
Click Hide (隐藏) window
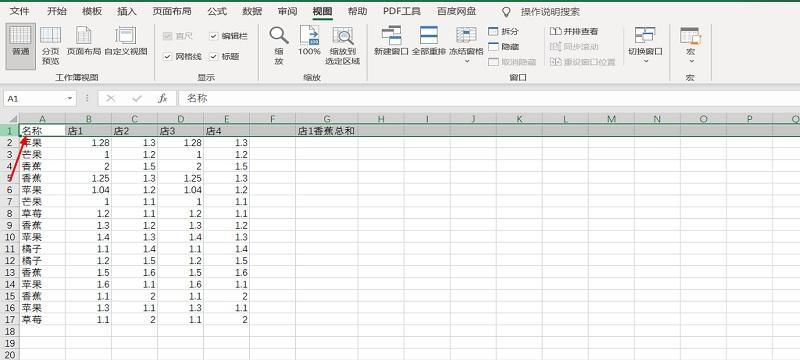(503, 47)
